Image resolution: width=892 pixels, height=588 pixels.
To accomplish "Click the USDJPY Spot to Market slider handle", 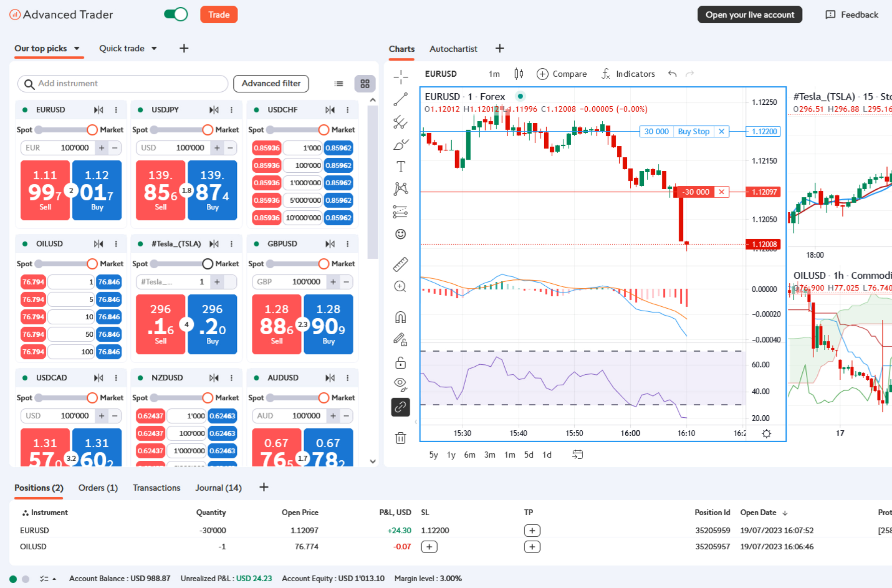I will pos(207,130).
